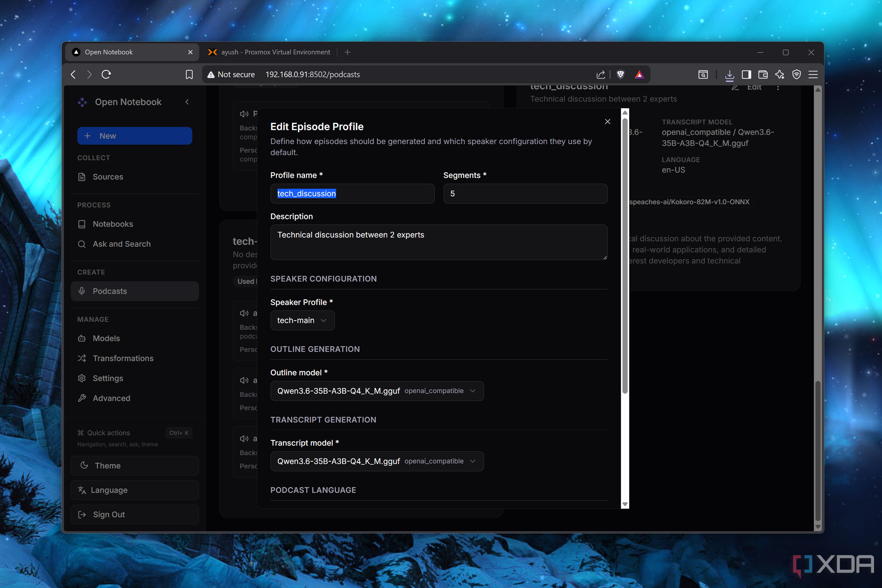Open the Leo AI star icon
The height and width of the screenshot is (588, 882).
(780, 74)
